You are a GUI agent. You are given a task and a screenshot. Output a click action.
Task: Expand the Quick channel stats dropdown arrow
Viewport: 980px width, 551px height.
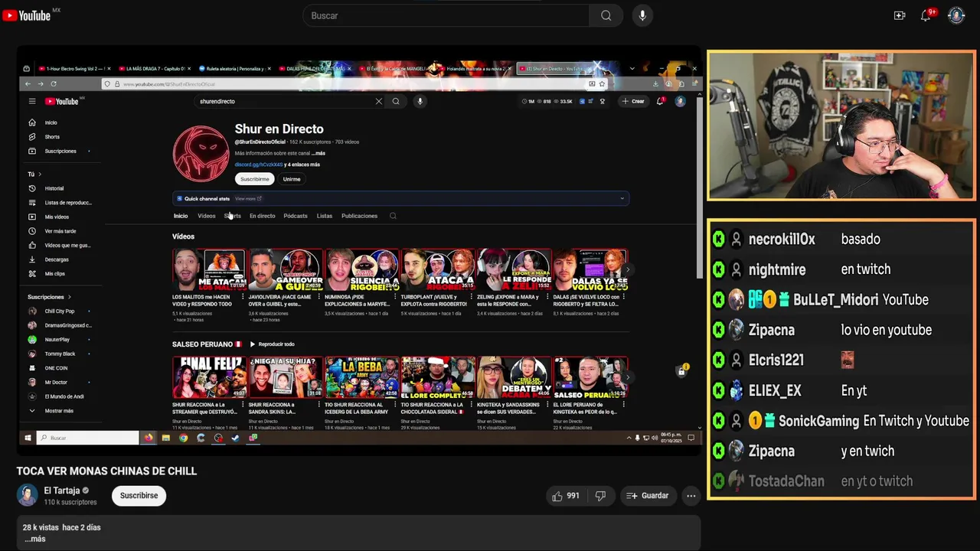click(x=622, y=198)
